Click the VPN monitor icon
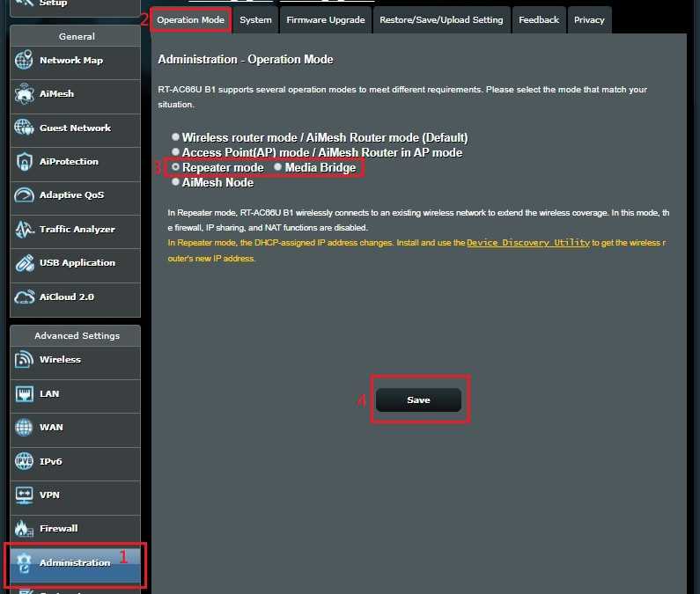The height and width of the screenshot is (594, 700). pyautogui.click(x=24, y=495)
